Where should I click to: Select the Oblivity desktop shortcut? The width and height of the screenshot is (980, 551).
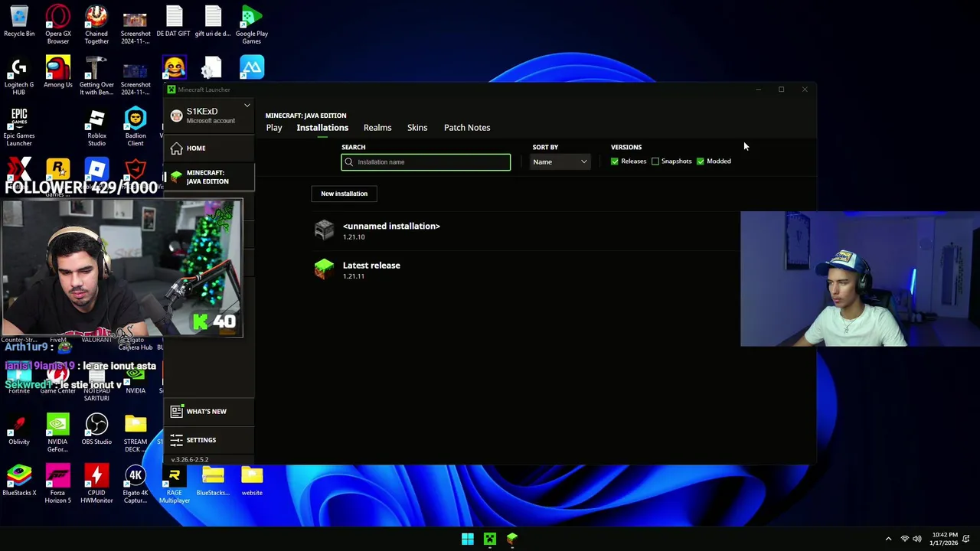pos(19,429)
